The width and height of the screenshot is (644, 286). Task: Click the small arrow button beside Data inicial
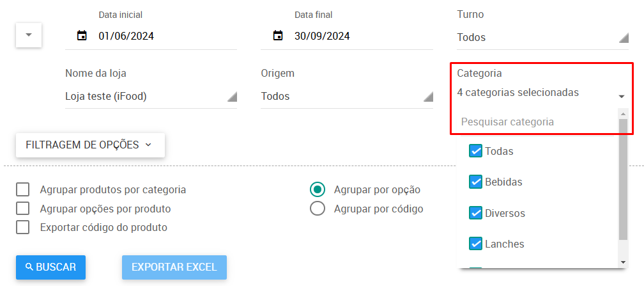coord(29,35)
